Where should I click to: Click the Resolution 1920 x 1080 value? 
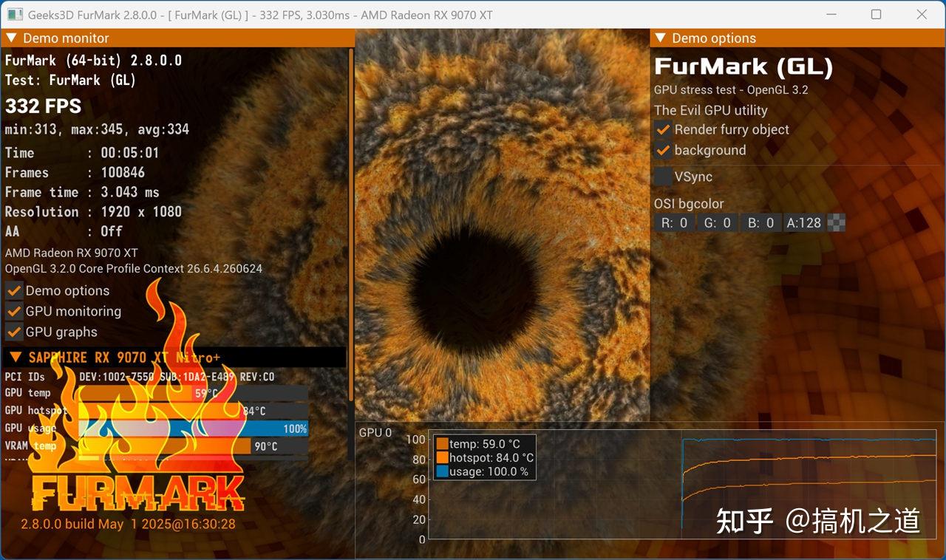[141, 212]
